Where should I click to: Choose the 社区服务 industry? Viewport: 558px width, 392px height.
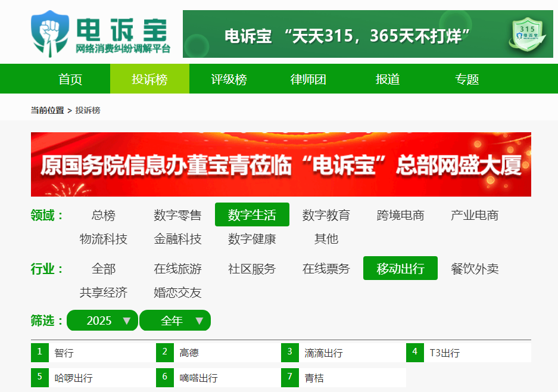point(252,269)
